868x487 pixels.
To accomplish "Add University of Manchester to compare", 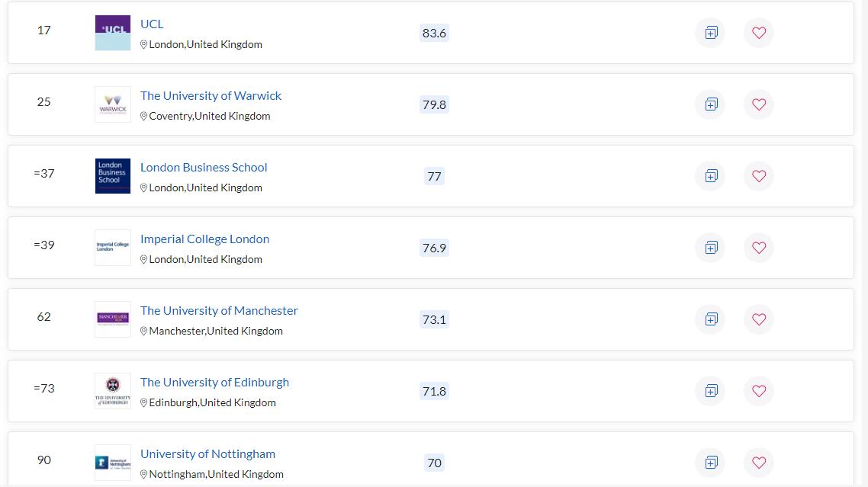I will point(710,319).
